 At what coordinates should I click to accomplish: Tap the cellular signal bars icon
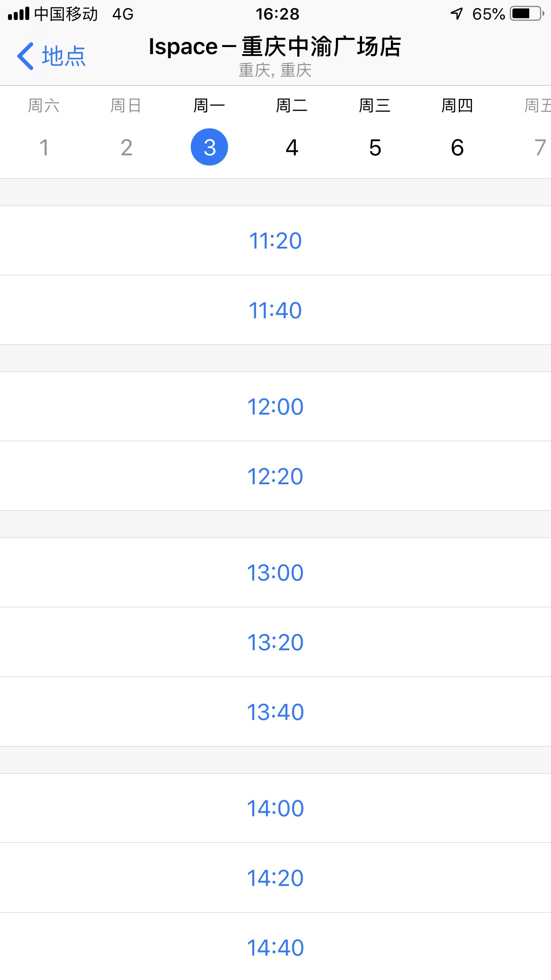(x=19, y=14)
